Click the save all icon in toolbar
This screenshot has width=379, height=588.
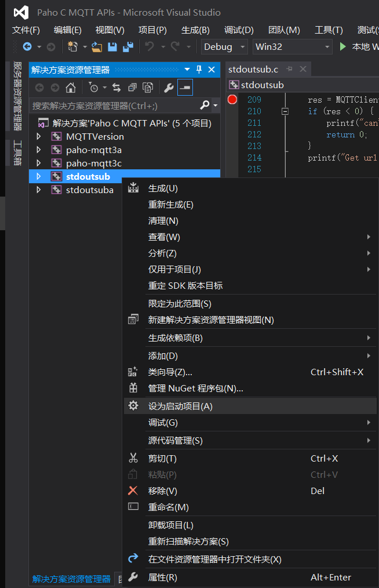[x=128, y=46]
